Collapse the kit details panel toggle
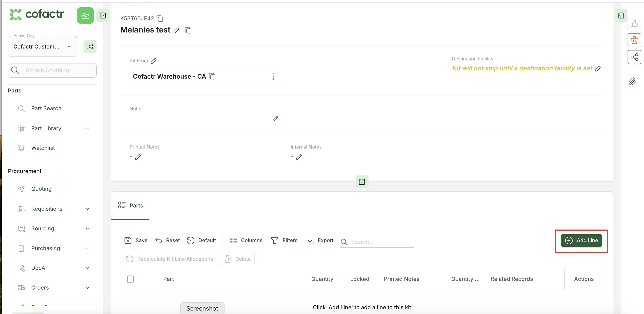The height and width of the screenshot is (314, 644). click(x=362, y=182)
